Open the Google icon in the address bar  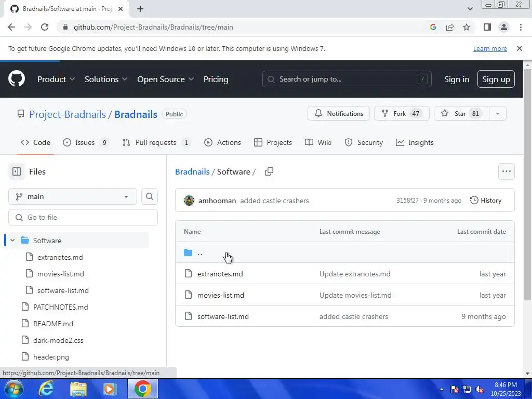coord(433,27)
